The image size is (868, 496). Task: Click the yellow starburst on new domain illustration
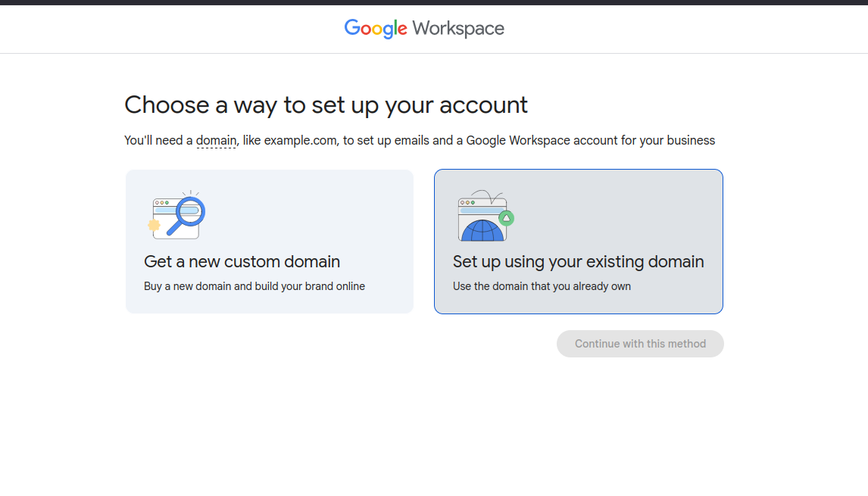click(x=154, y=225)
